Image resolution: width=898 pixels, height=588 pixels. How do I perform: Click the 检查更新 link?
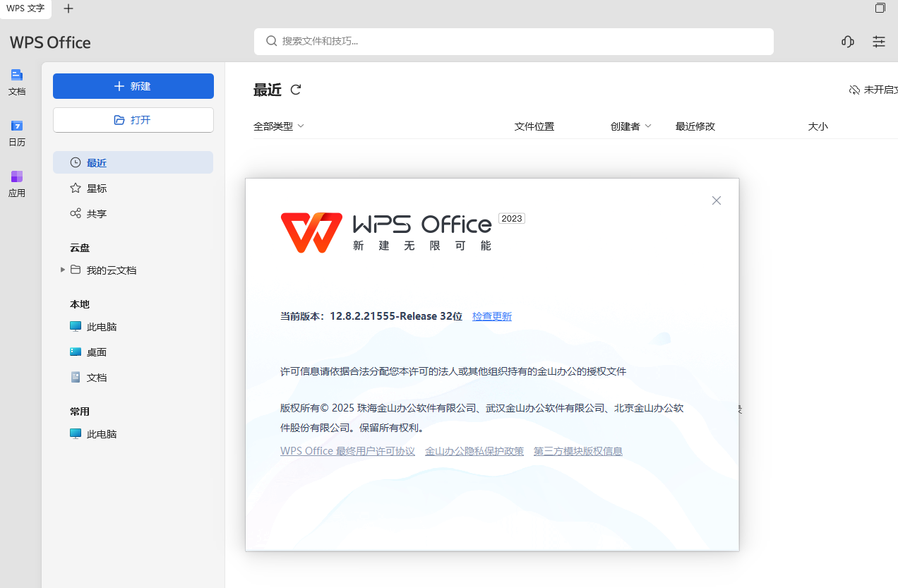pyautogui.click(x=492, y=316)
